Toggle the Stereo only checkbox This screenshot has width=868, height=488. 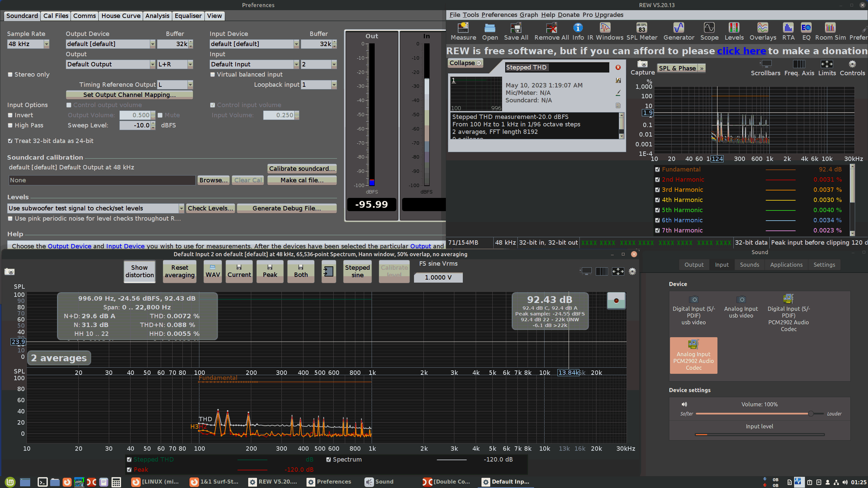(9, 74)
